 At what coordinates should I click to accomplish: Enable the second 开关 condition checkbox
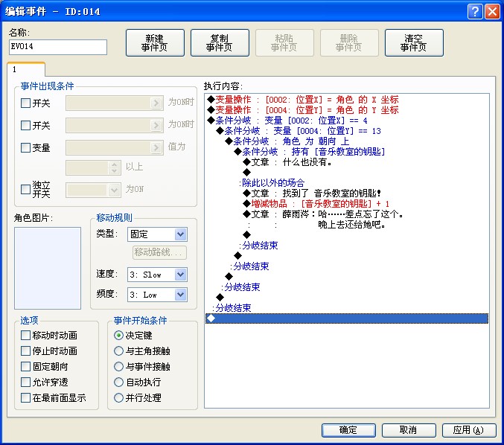coord(25,125)
